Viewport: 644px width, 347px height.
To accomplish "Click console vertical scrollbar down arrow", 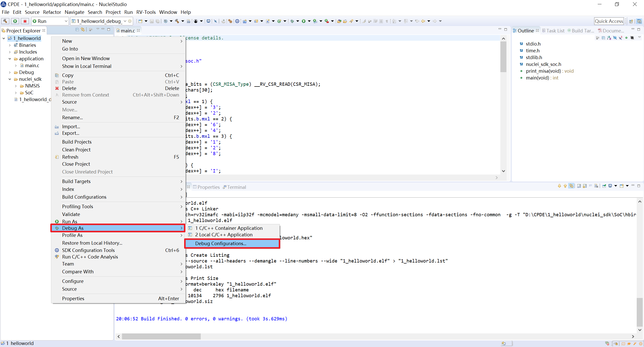I will click(x=640, y=330).
